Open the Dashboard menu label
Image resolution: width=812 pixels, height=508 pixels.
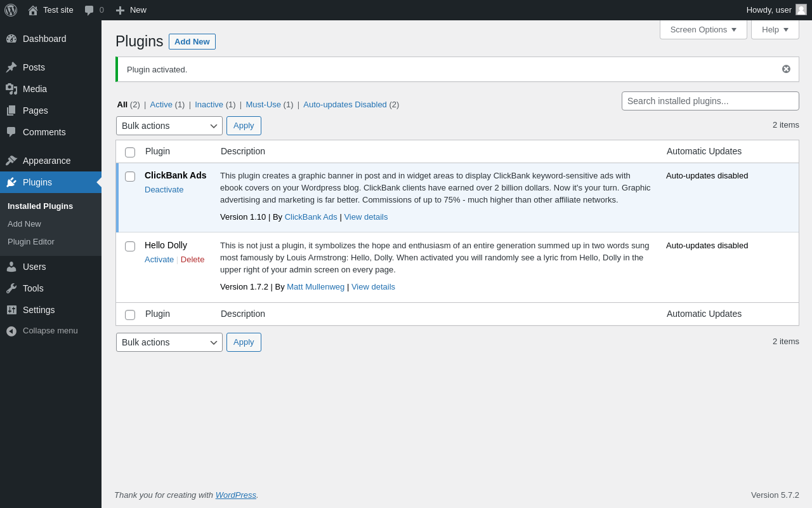44,39
